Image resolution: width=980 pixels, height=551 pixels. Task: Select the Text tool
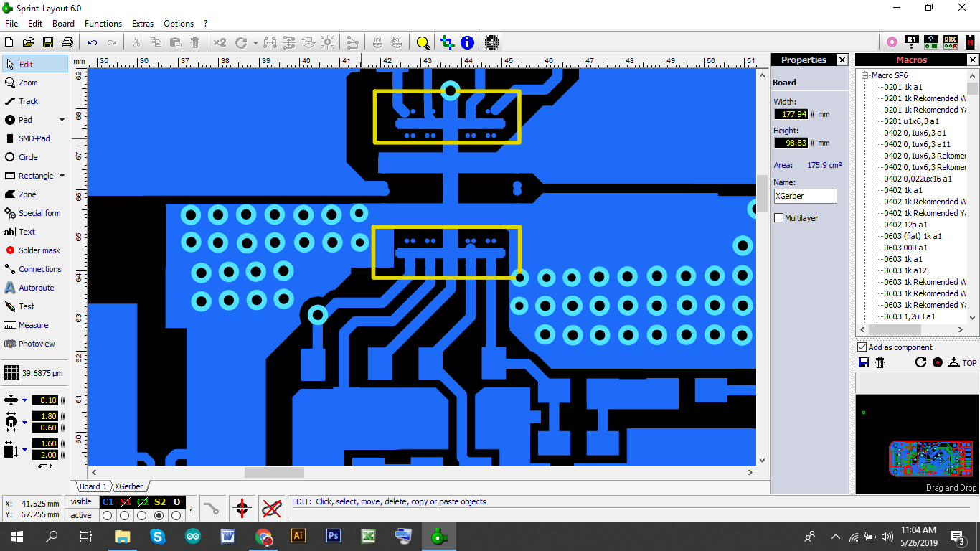click(x=34, y=232)
